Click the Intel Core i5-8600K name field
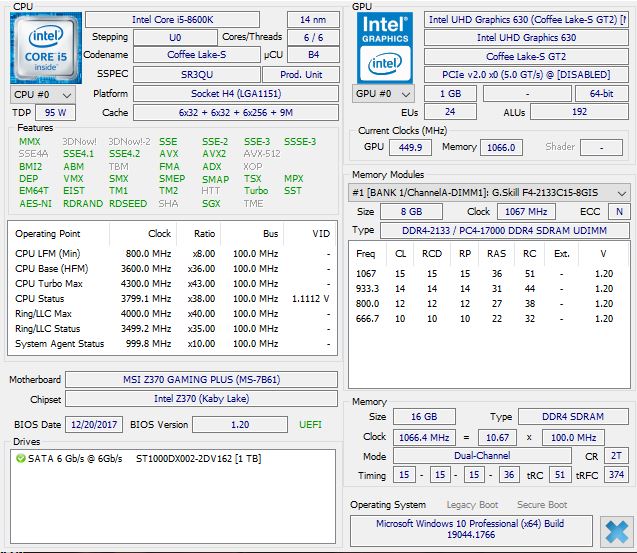The image size is (637, 553). coord(172,20)
